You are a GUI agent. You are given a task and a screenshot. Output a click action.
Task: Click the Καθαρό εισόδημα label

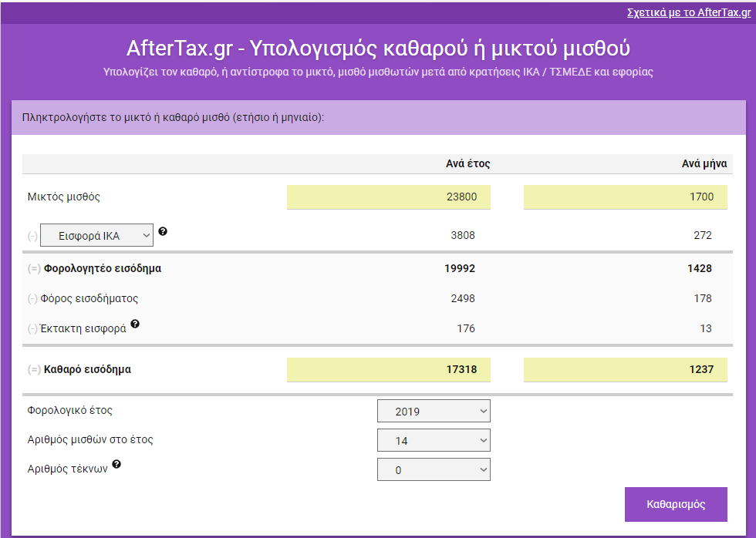[87, 369]
